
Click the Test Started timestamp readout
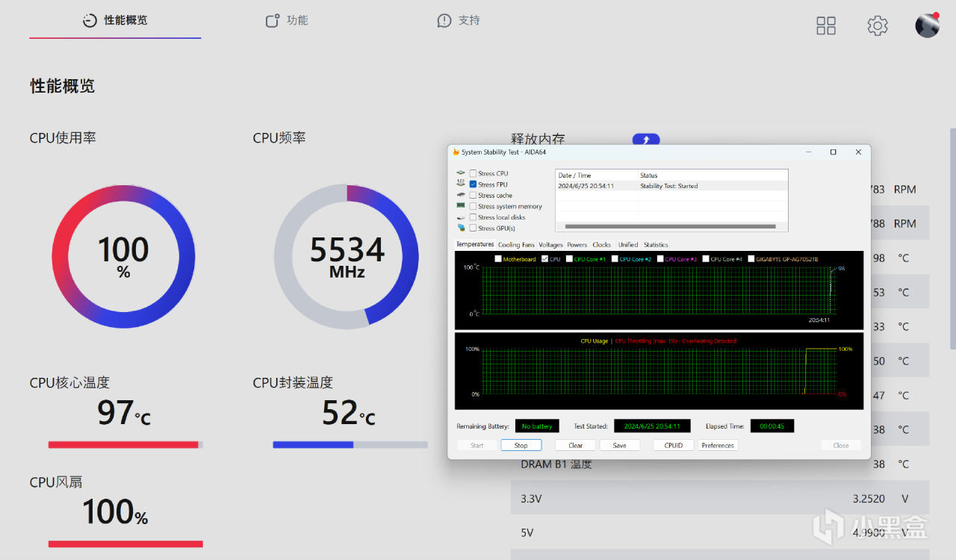652,426
